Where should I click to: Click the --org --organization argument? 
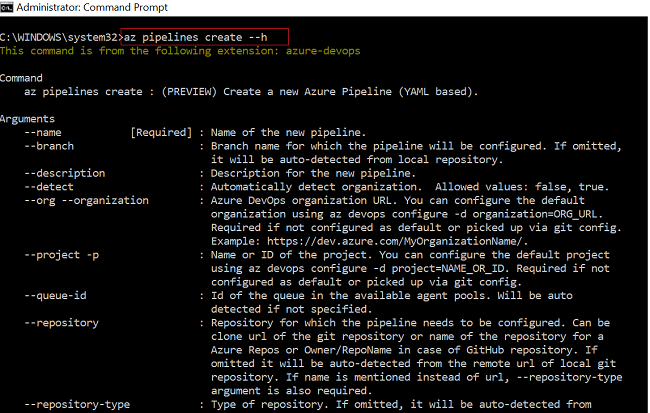[86, 201]
